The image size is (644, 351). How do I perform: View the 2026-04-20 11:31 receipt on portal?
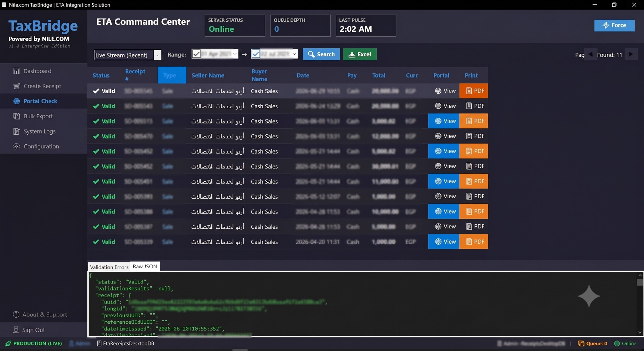click(444, 242)
